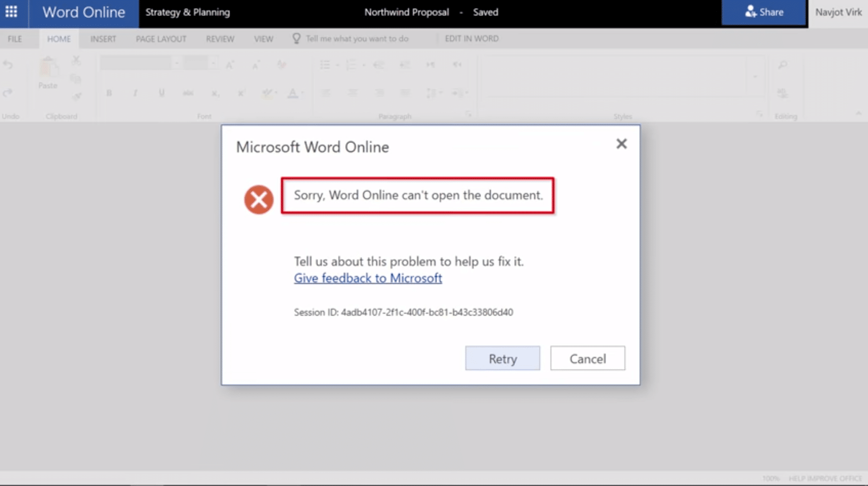Image resolution: width=868 pixels, height=486 pixels.
Task: Open the Strategy & Planning breadcrumb
Action: click(188, 12)
